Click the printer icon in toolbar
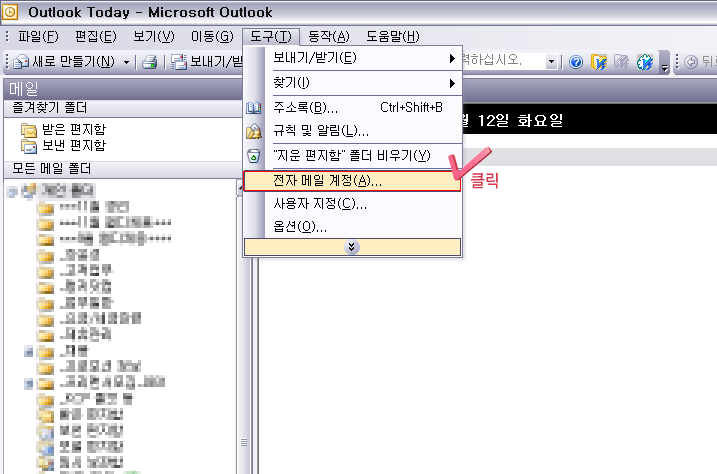 [x=150, y=62]
